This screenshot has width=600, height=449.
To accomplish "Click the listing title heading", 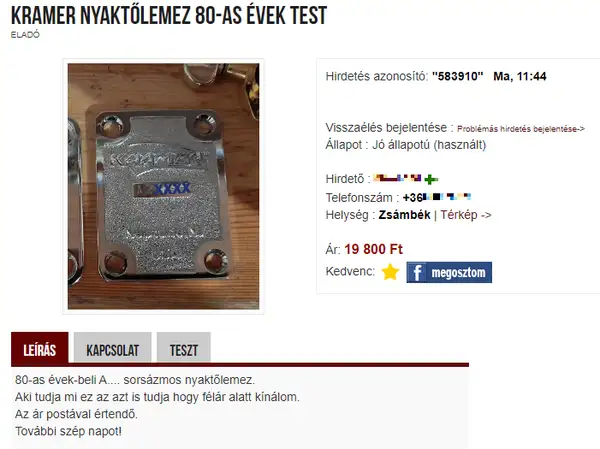I will (169, 16).
